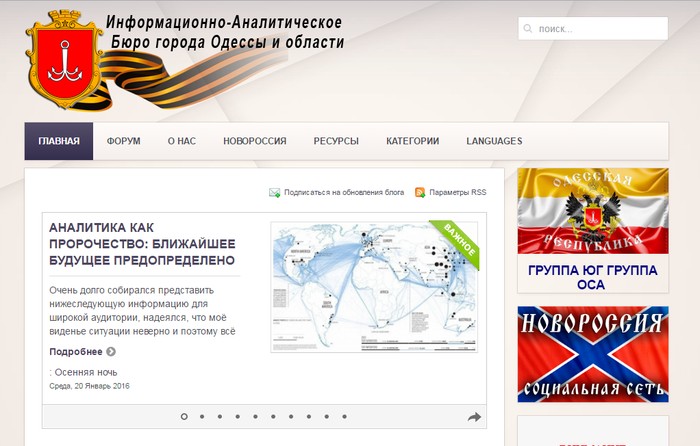Select the tenth slider pagination dot
700x446 pixels.
(345, 417)
